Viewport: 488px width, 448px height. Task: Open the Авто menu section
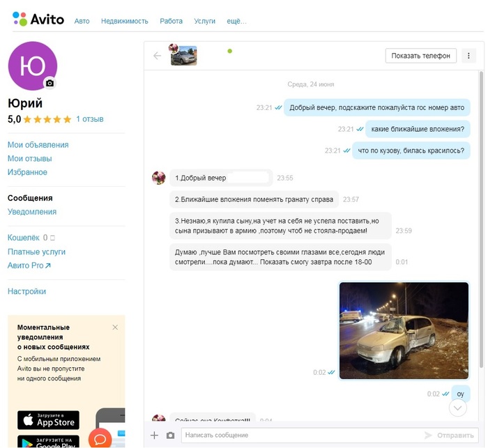82,21
